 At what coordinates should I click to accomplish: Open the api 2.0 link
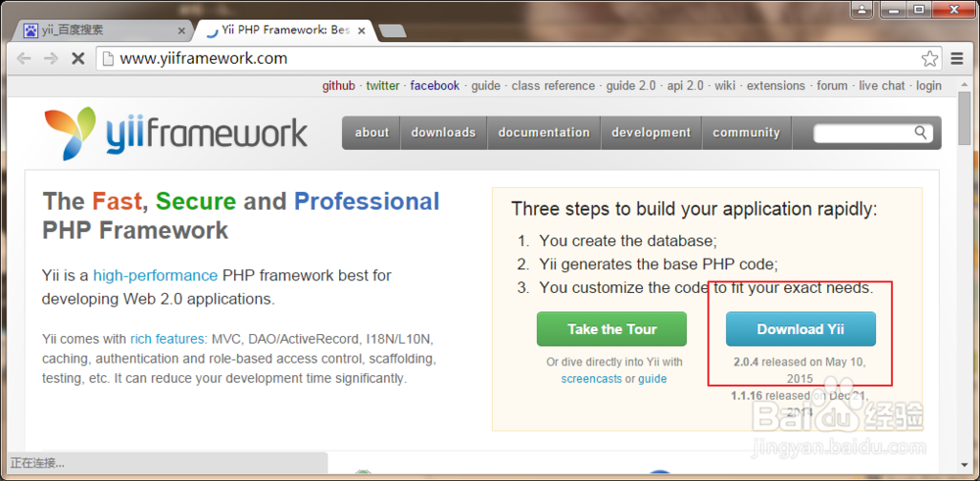pos(685,86)
